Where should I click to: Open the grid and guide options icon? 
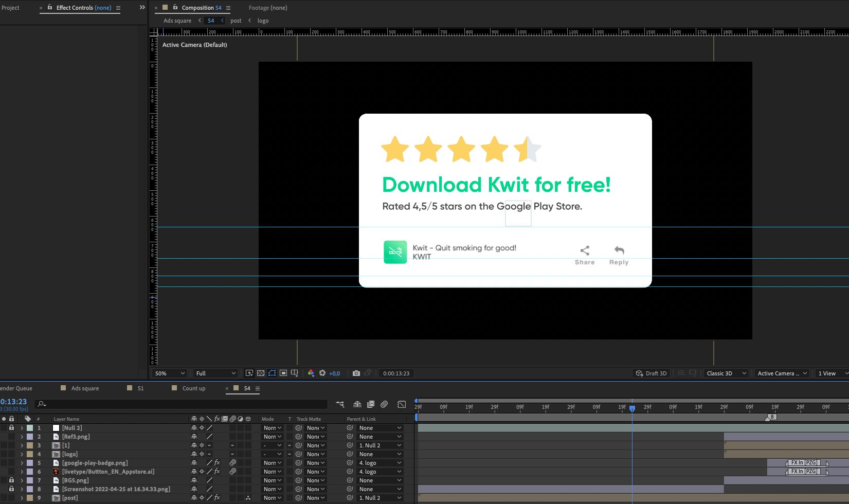[x=295, y=373]
